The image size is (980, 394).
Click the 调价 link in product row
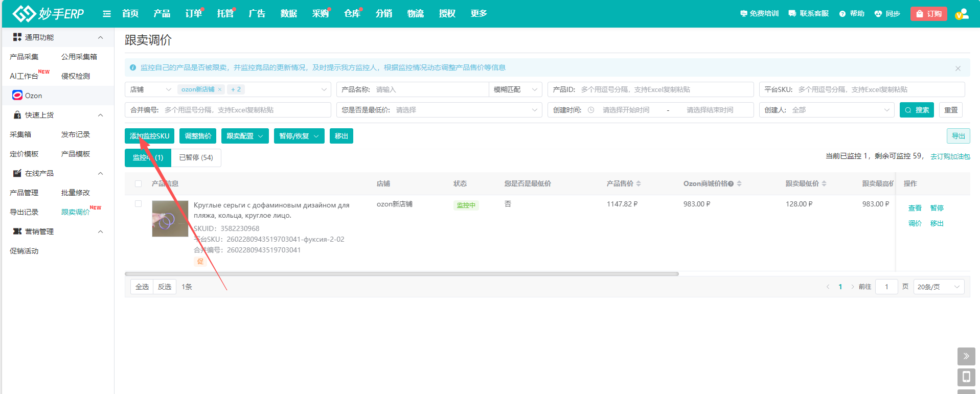pos(915,223)
